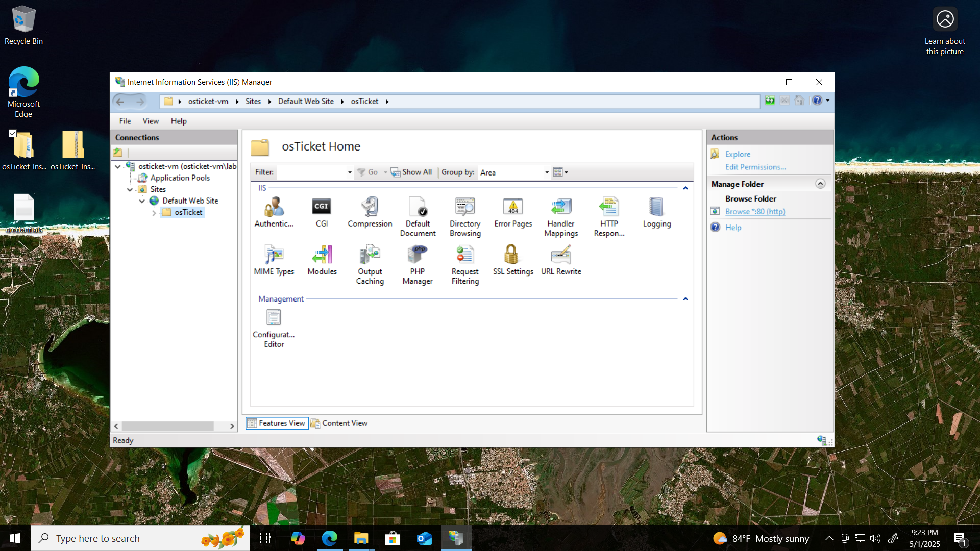Open the Error Pages feature
This screenshot has height=551, width=980.
click(513, 212)
